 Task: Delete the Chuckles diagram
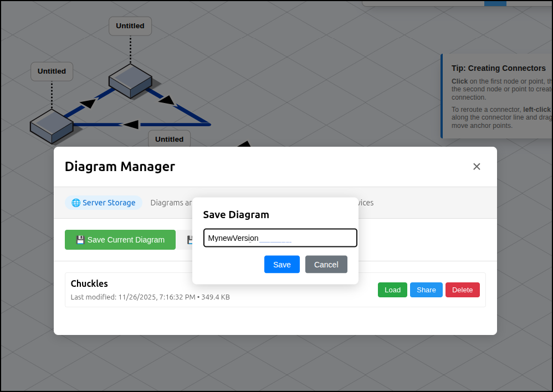(x=462, y=290)
